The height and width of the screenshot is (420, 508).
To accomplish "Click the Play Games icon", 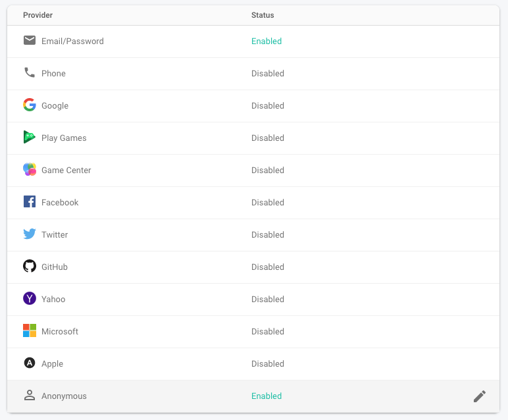I will click(x=29, y=138).
